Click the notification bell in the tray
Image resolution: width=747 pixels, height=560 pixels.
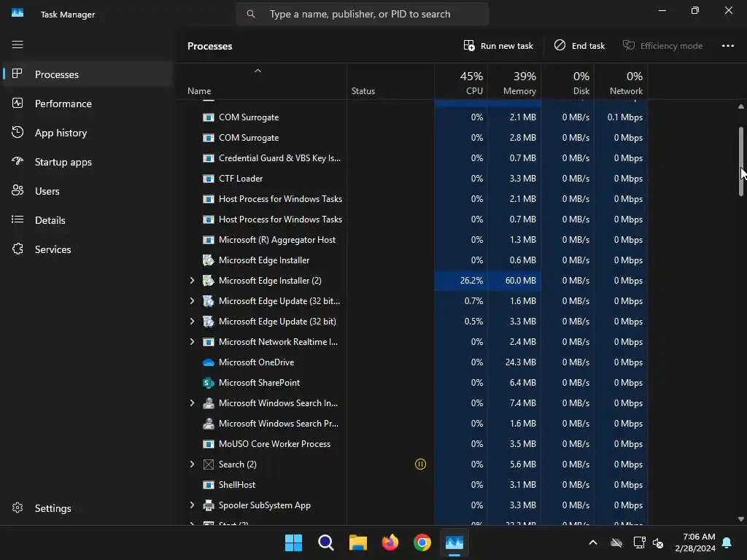click(727, 542)
